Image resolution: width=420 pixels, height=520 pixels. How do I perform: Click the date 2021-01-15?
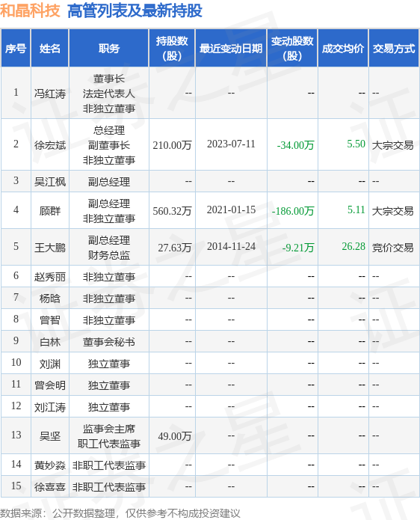pyautogui.click(x=231, y=210)
